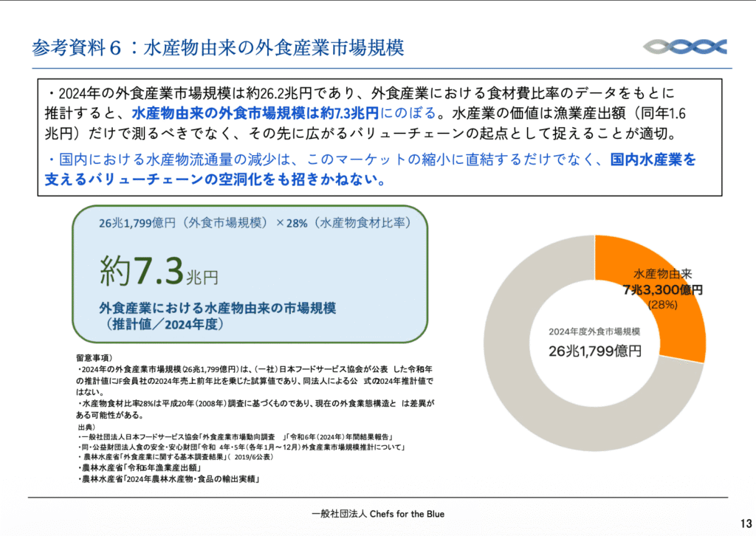Click the '(28%)' chart percentage label

click(663, 305)
